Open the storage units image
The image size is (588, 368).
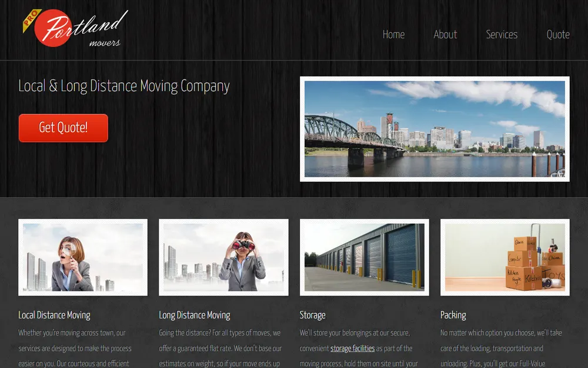coord(364,257)
